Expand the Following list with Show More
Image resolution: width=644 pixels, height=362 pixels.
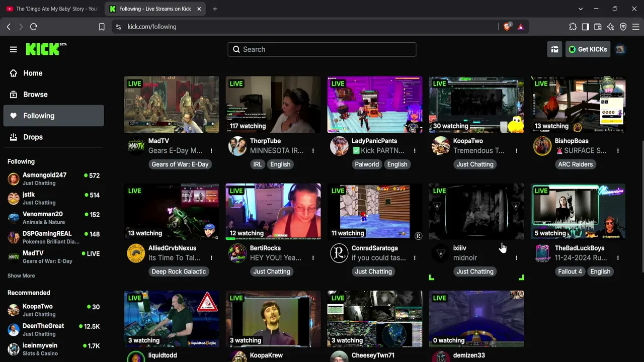(21, 276)
